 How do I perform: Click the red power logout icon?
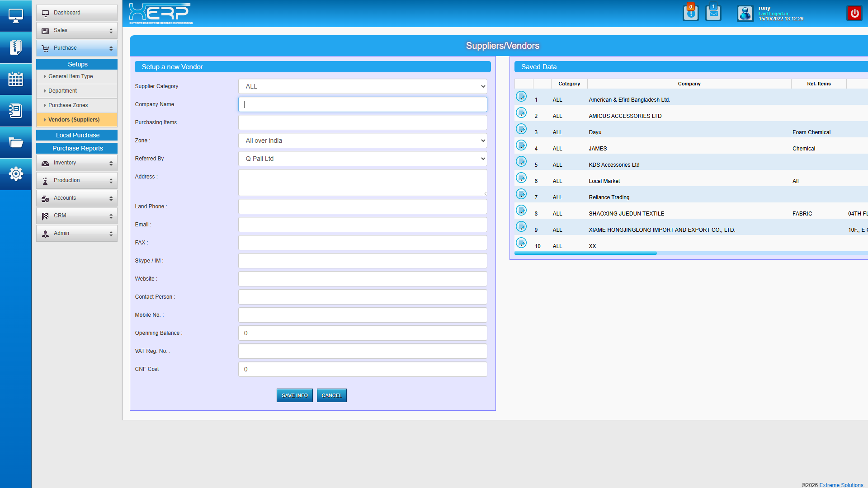click(854, 13)
